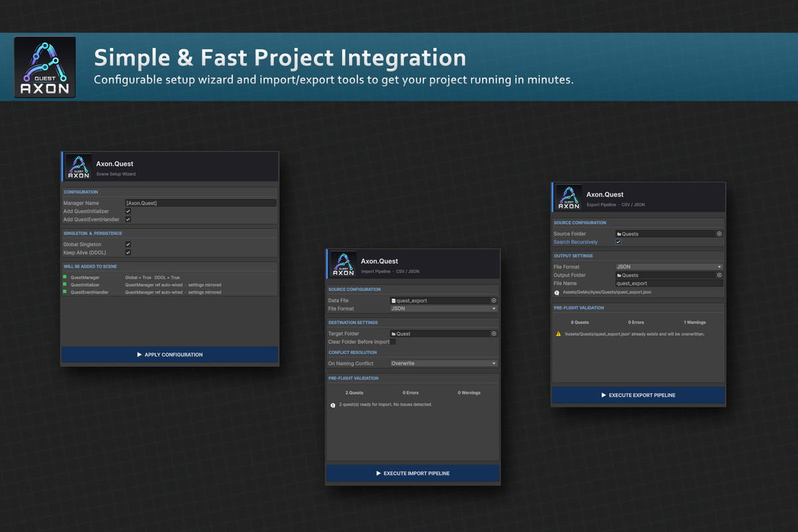The image size is (798, 532).
Task: Open object picker for Output Folder field
Action: [719, 275]
